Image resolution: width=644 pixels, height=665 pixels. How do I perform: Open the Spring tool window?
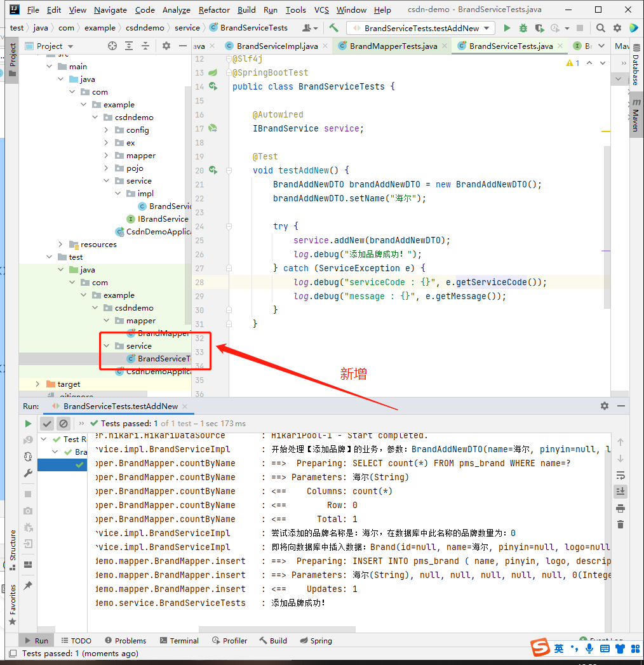coord(316,640)
